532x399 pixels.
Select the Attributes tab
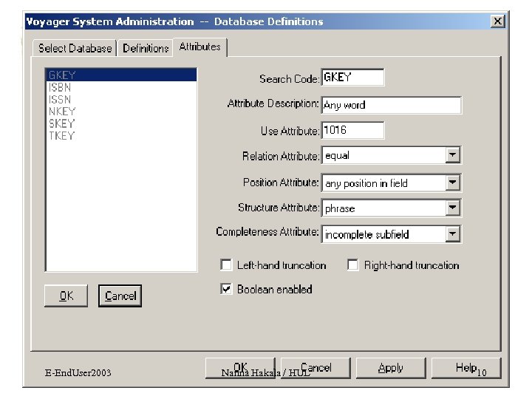[x=199, y=47]
